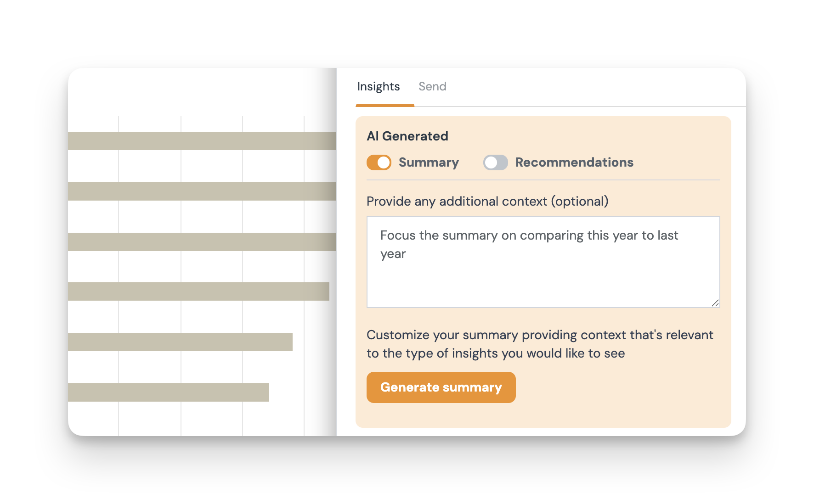
Task: Select the second bar from the top
Action: click(x=202, y=191)
